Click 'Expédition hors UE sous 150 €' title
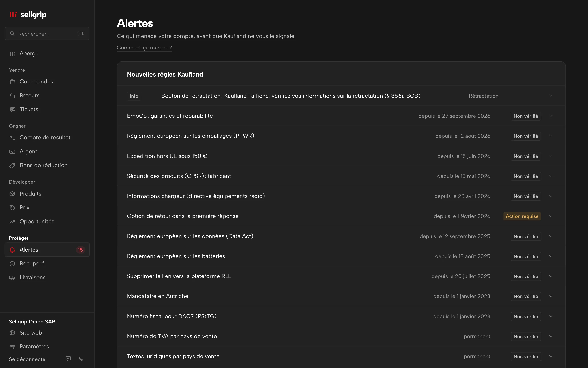Image resolution: width=588 pixels, height=368 pixels. (x=167, y=156)
